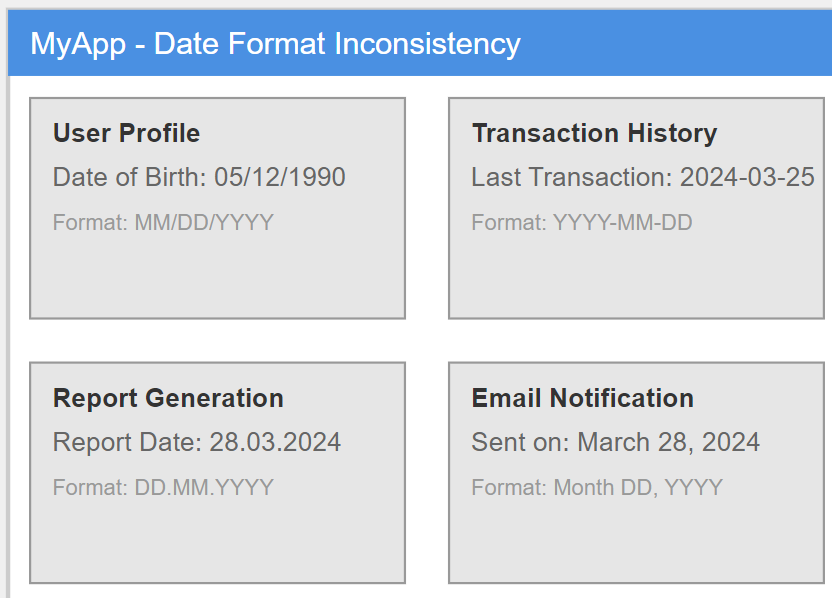Open the Transaction History card heading
Viewport: 832px width, 598px height.
click(594, 133)
